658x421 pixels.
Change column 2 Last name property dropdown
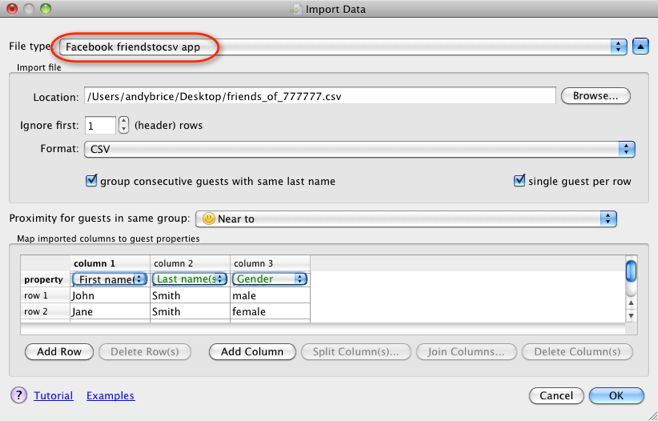pyautogui.click(x=189, y=279)
